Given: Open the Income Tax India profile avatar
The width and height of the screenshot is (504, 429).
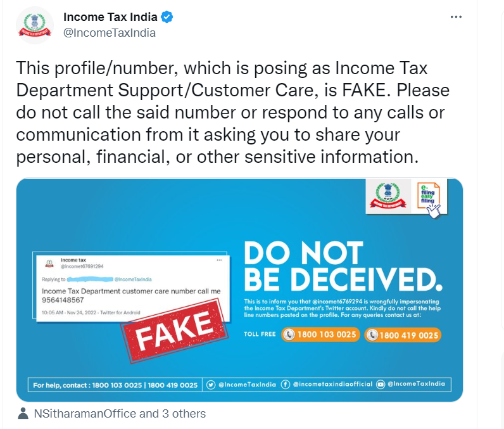Looking at the screenshot, I should pyautogui.click(x=35, y=25).
